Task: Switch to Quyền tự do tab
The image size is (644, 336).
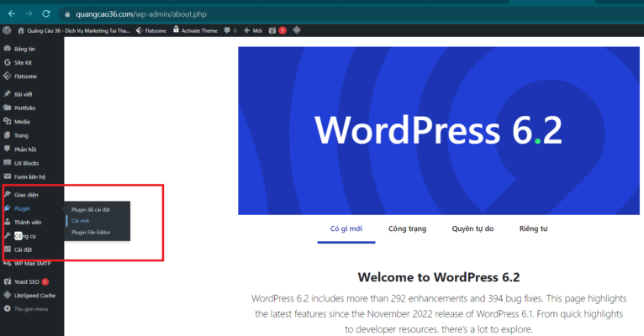Action: point(472,229)
